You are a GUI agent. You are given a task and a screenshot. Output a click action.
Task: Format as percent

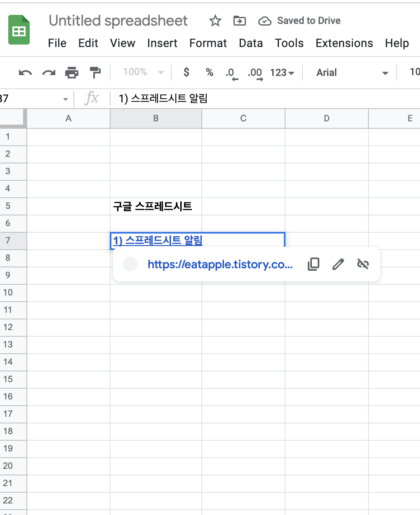(x=210, y=72)
